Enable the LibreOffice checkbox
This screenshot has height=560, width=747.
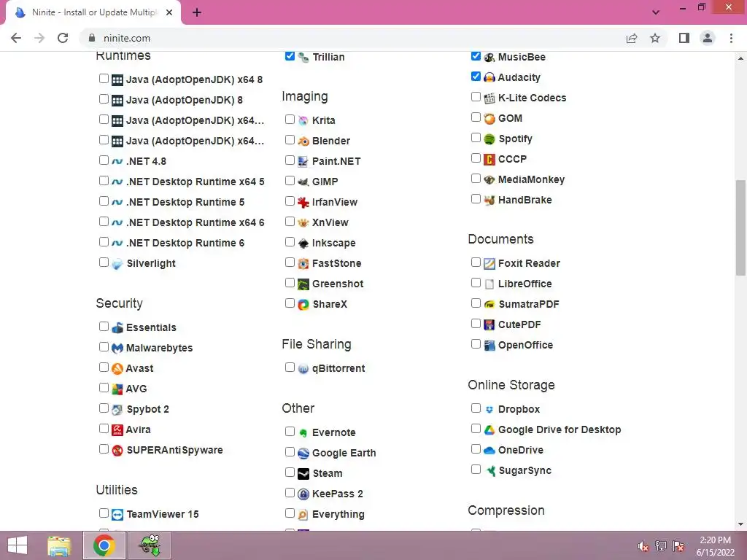[x=476, y=282]
